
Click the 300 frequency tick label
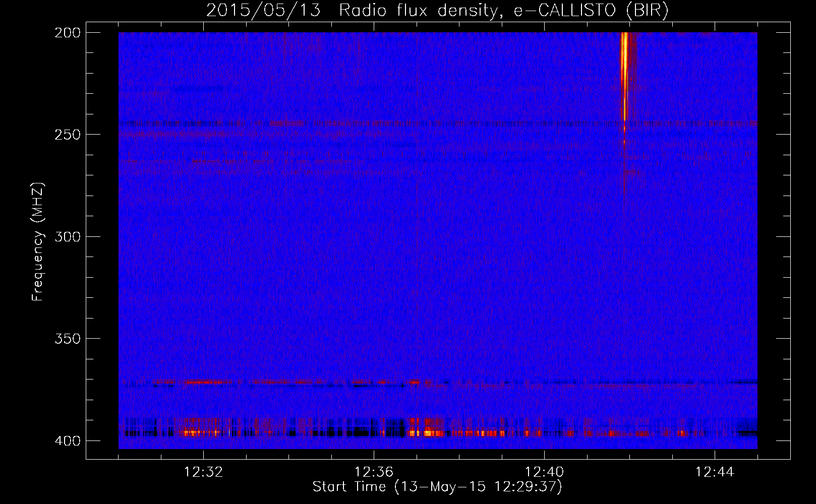pyautogui.click(x=68, y=236)
